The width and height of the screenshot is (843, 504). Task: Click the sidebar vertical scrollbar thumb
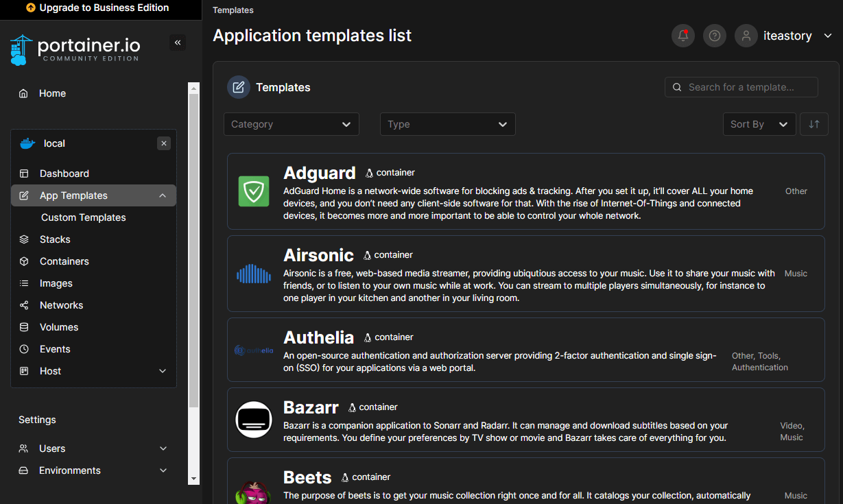point(194,250)
